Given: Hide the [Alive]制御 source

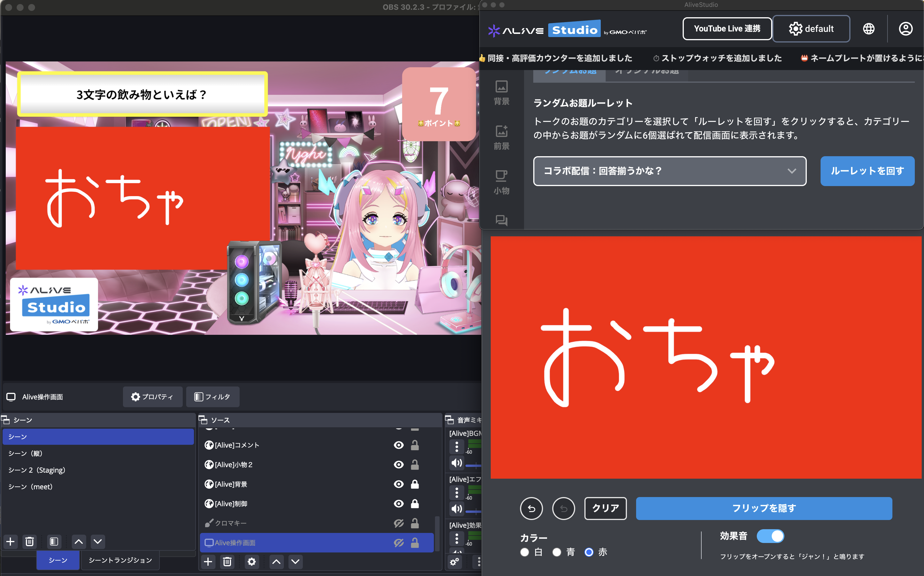Looking at the screenshot, I should 399,504.
